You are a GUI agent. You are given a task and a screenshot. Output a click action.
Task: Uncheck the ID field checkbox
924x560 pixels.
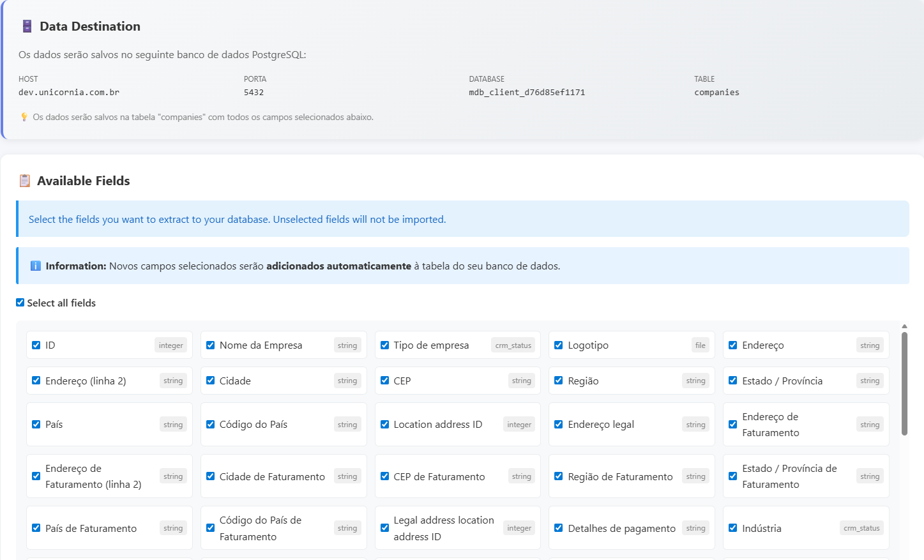click(36, 345)
